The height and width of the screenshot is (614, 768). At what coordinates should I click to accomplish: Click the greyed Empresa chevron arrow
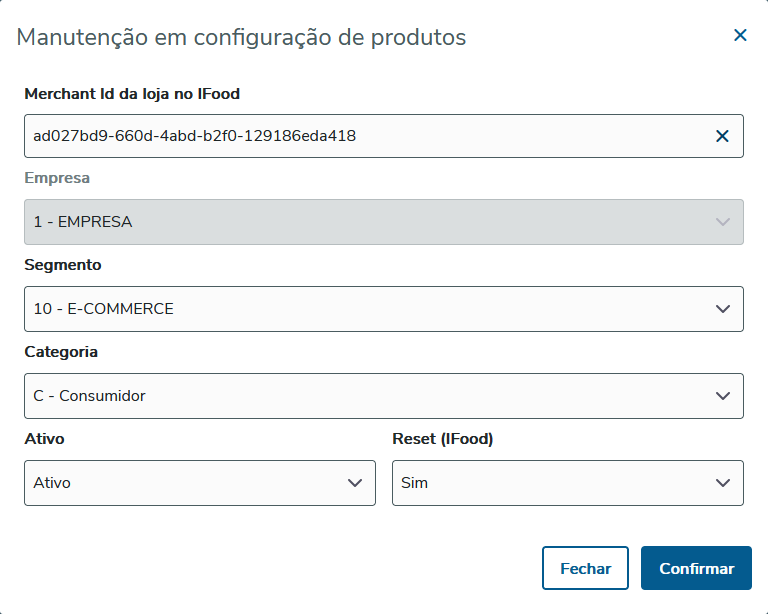(x=723, y=222)
